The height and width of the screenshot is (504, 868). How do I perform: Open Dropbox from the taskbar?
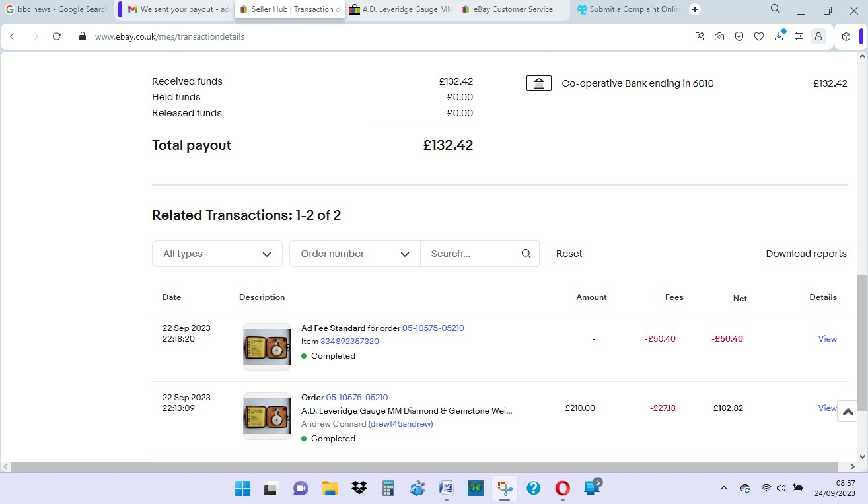pyautogui.click(x=359, y=488)
